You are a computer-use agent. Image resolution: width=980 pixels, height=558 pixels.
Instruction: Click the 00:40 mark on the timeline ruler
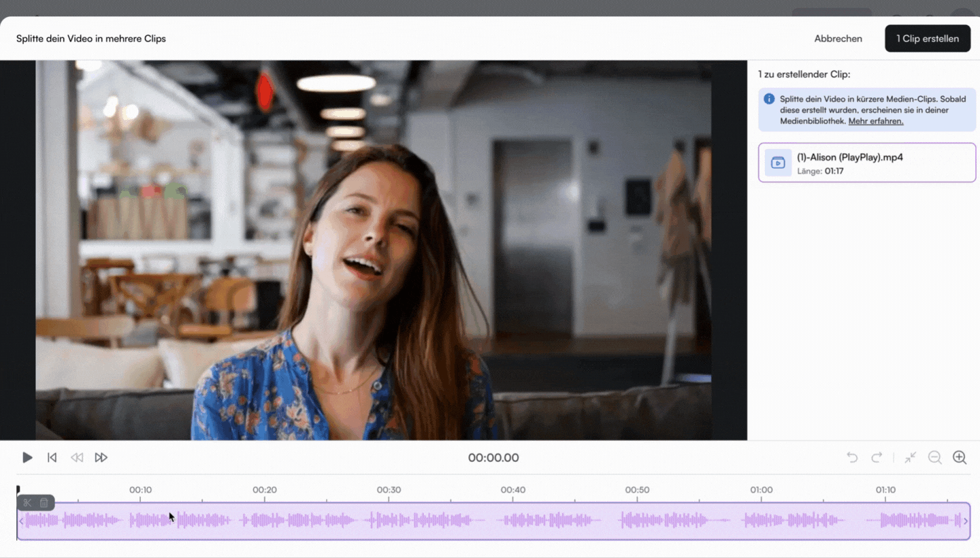pyautogui.click(x=513, y=490)
